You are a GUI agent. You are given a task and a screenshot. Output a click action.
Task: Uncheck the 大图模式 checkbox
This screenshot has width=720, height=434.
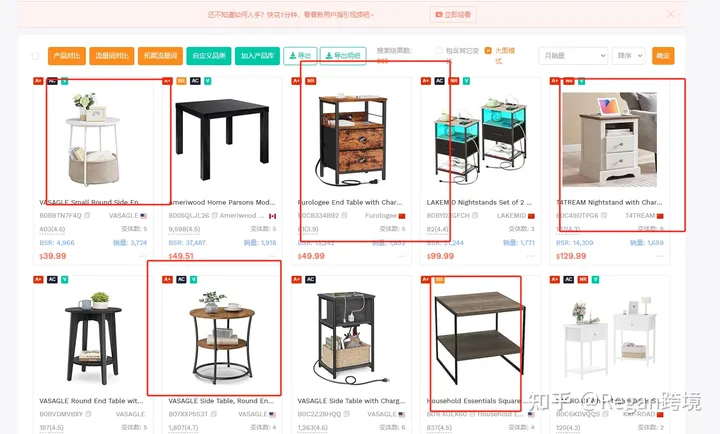tap(488, 51)
